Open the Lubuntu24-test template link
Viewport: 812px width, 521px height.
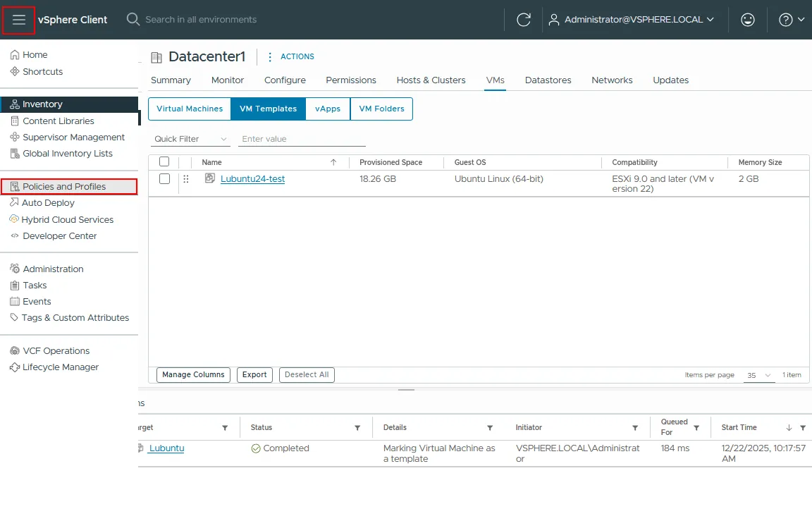pyautogui.click(x=253, y=178)
